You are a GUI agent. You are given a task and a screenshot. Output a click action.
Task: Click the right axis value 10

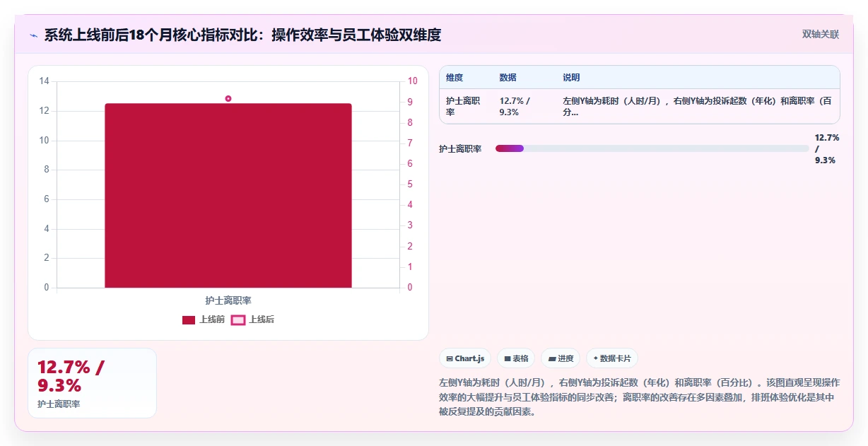point(413,81)
